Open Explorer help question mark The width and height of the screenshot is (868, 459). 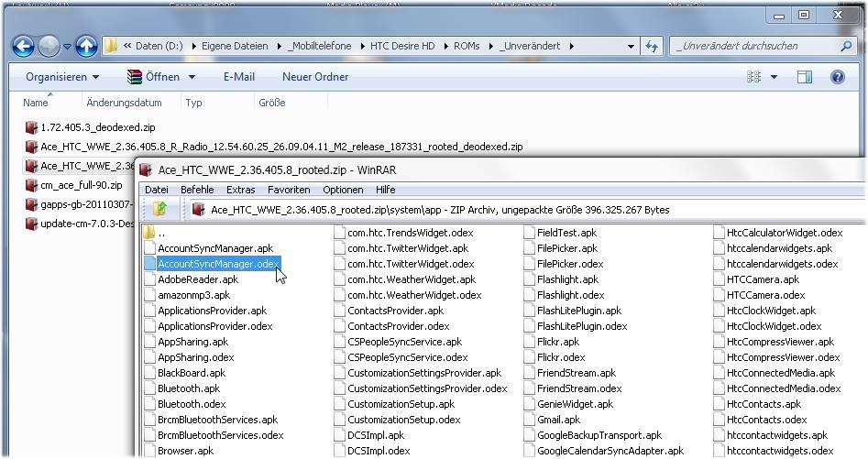(838, 77)
